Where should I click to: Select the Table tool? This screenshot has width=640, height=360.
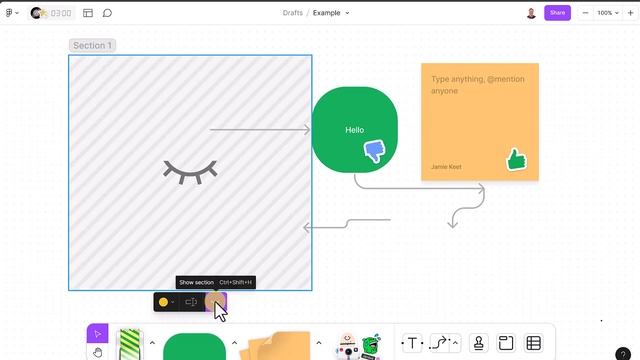click(533, 343)
